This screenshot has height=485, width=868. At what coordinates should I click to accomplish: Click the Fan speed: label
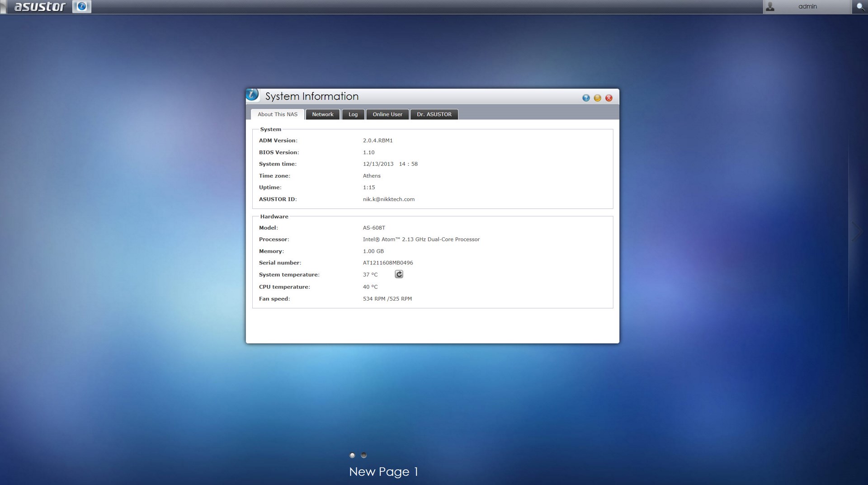coord(274,299)
